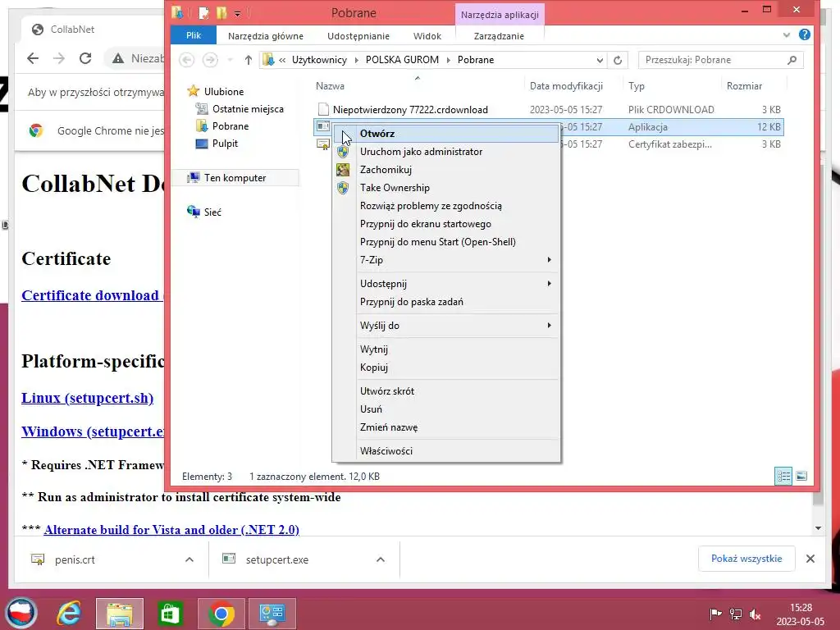Viewport: 840px width, 630px height.
Task: Open Windows Store from taskbar
Action: (170, 613)
